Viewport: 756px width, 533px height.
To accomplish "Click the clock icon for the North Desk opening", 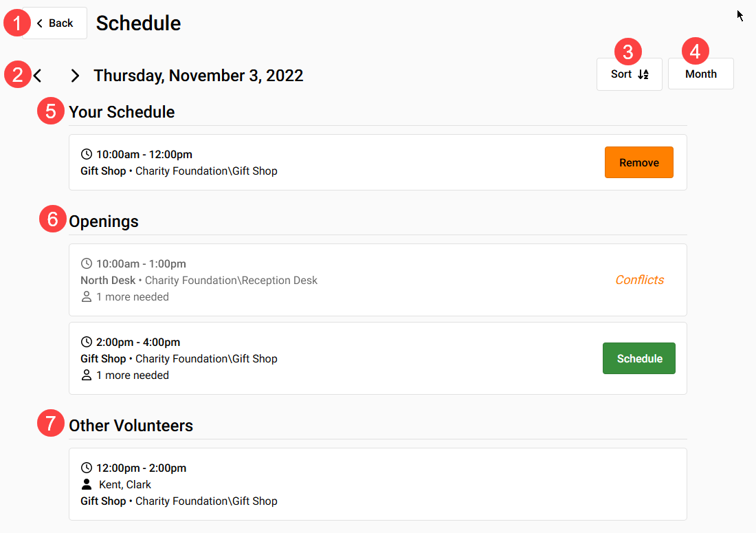I will [x=87, y=263].
